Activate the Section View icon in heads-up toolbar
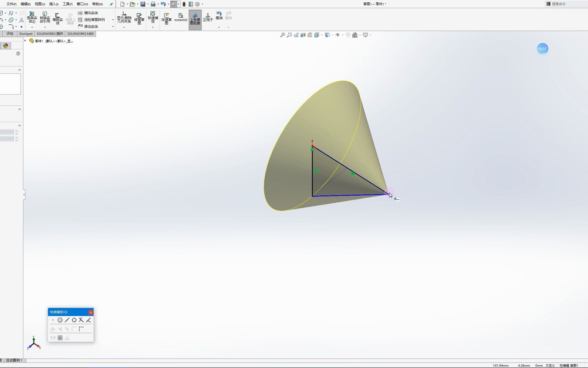Screen dimensions: 588x368 [x=303, y=35]
